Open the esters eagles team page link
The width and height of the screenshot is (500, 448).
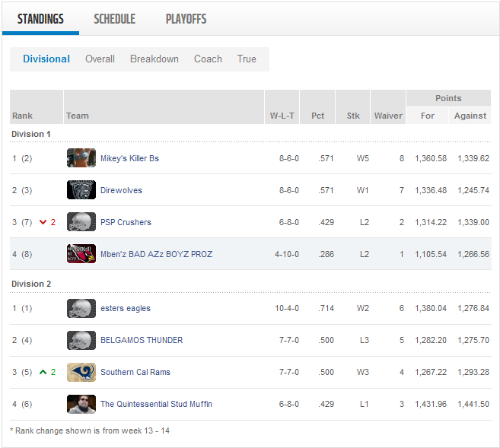click(126, 308)
